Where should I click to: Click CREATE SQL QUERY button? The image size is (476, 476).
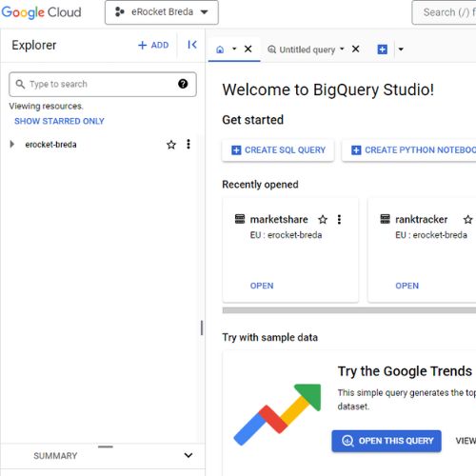[278, 150]
